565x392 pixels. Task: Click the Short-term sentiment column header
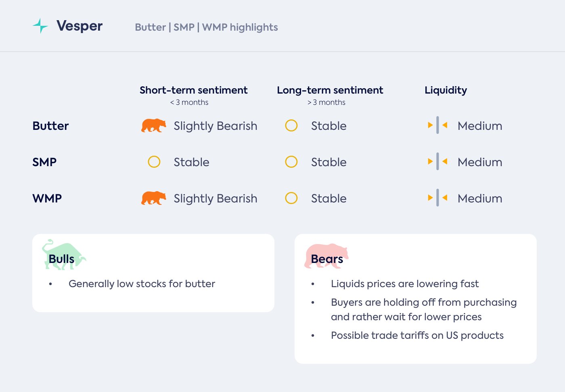193,90
